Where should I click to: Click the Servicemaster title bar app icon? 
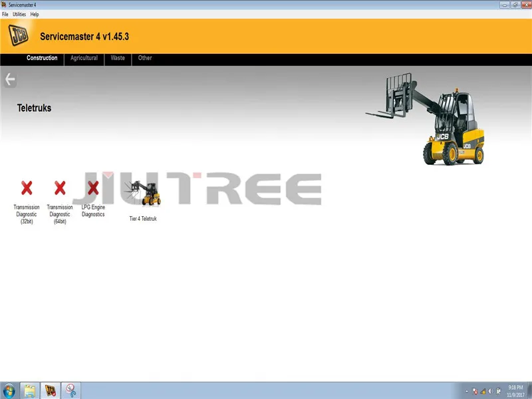click(4, 5)
